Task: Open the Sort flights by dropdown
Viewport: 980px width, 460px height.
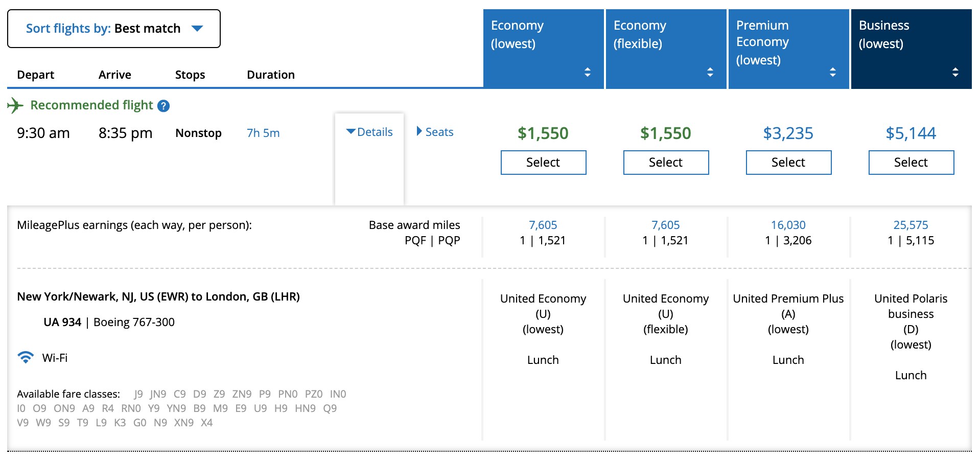Action: click(114, 29)
